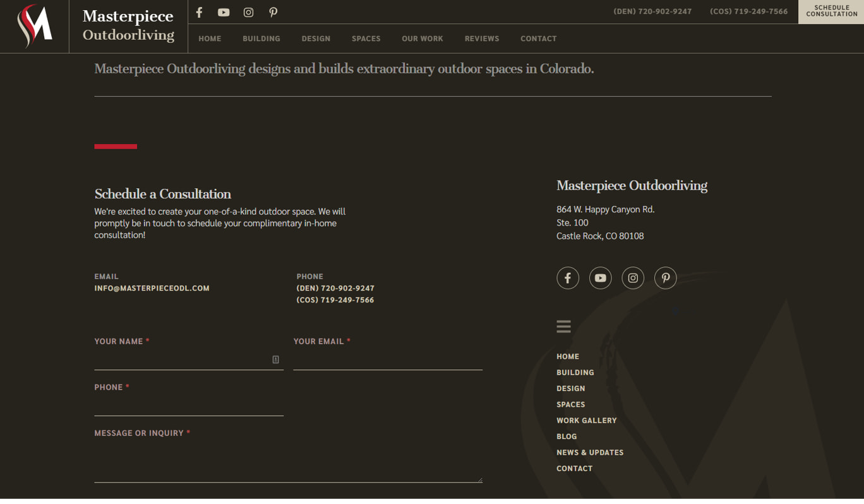Click the Schedule Consultation button

click(x=831, y=11)
